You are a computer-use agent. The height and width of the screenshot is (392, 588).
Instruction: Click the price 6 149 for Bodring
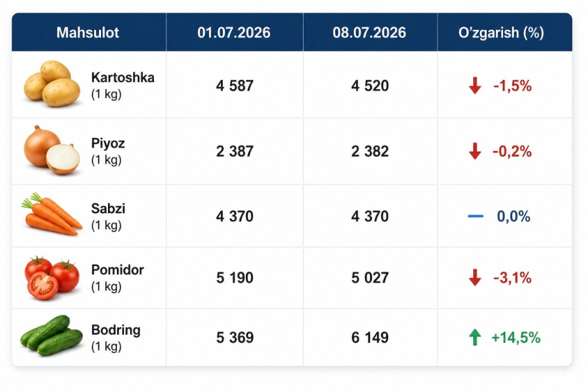pyautogui.click(x=370, y=337)
